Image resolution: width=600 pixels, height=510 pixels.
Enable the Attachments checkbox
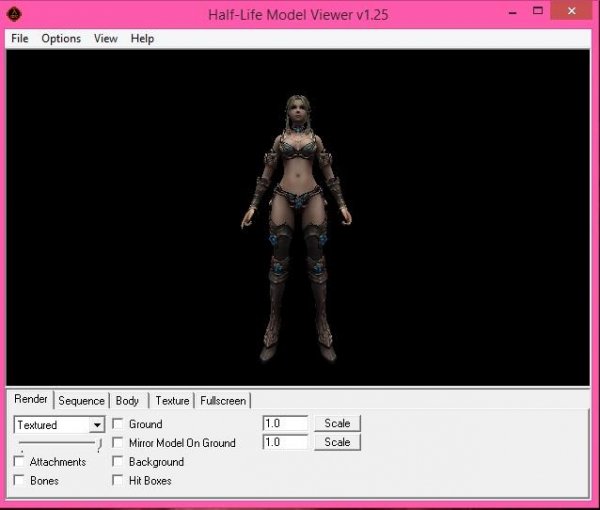(19, 461)
